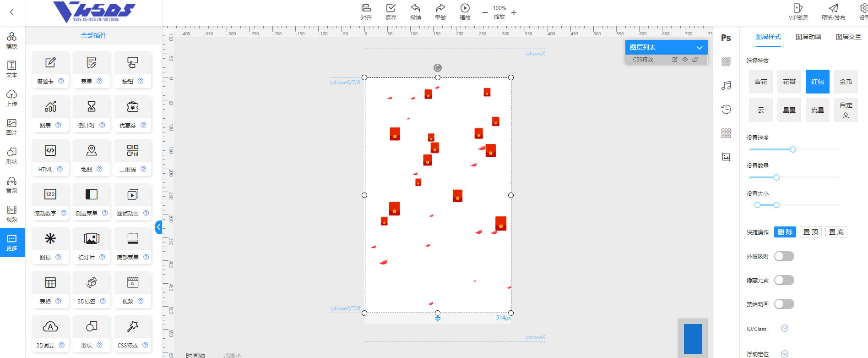The image size is (868, 358).
Task: Open the history clock panel icon
Action: point(726,110)
